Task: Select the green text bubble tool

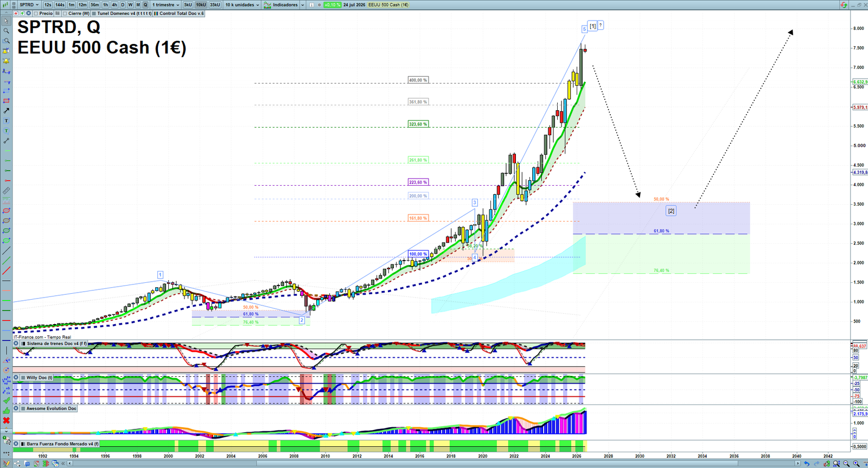Action: point(6,131)
